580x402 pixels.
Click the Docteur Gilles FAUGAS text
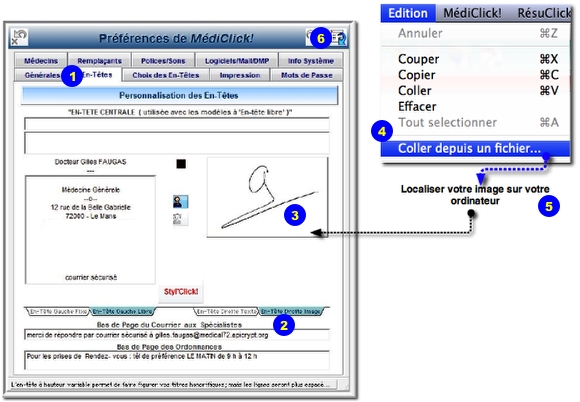(x=90, y=162)
